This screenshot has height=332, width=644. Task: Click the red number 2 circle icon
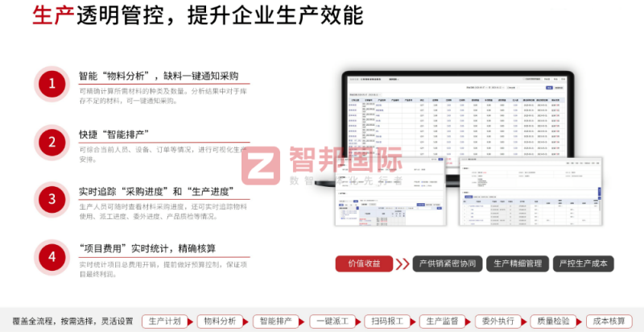(x=52, y=142)
